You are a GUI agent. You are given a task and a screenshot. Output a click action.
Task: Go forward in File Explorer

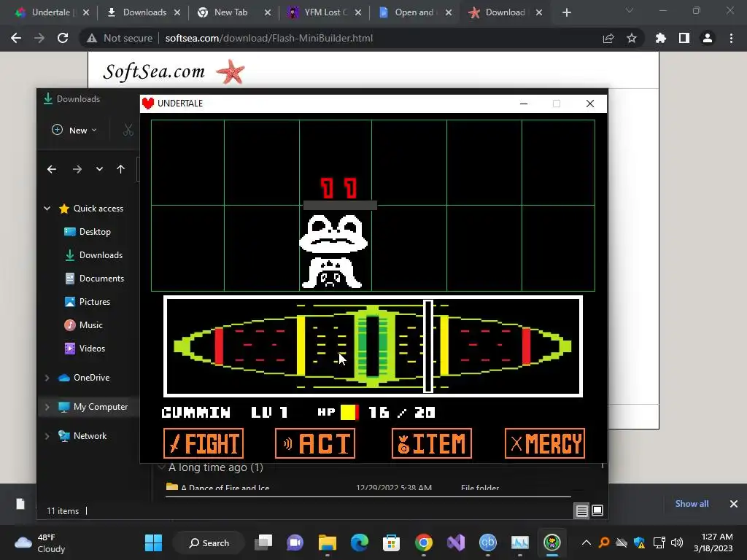point(77,169)
